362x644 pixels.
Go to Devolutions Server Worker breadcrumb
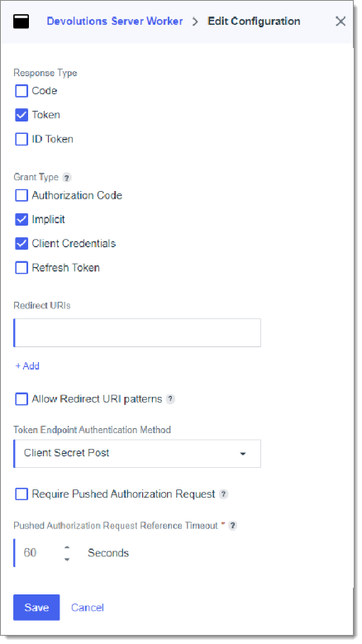115,21
